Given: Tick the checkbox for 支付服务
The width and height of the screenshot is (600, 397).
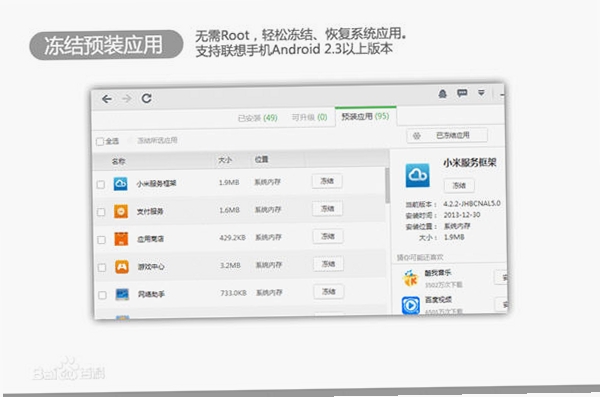Looking at the screenshot, I should 101,212.
